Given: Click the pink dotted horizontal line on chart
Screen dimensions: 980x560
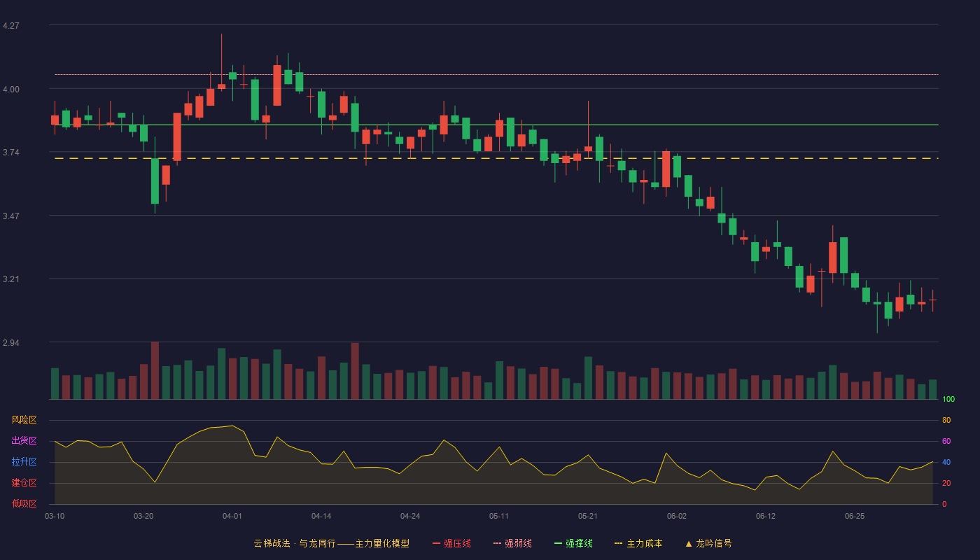Looking at the screenshot, I should (496, 74).
